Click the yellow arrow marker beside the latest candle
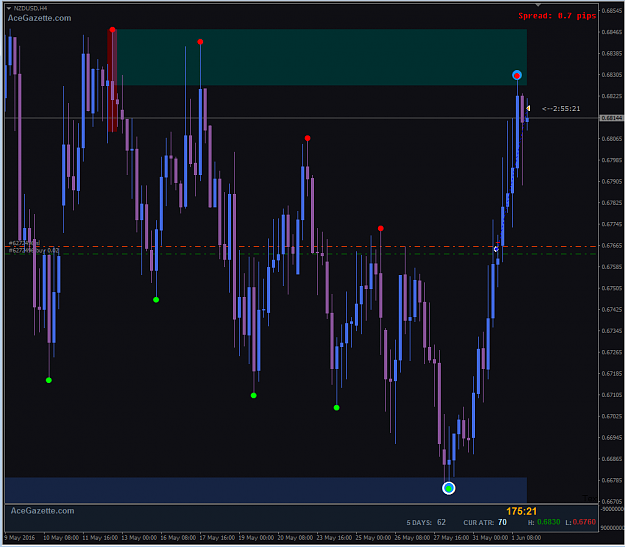This screenshot has height=547, width=625. tap(528, 108)
